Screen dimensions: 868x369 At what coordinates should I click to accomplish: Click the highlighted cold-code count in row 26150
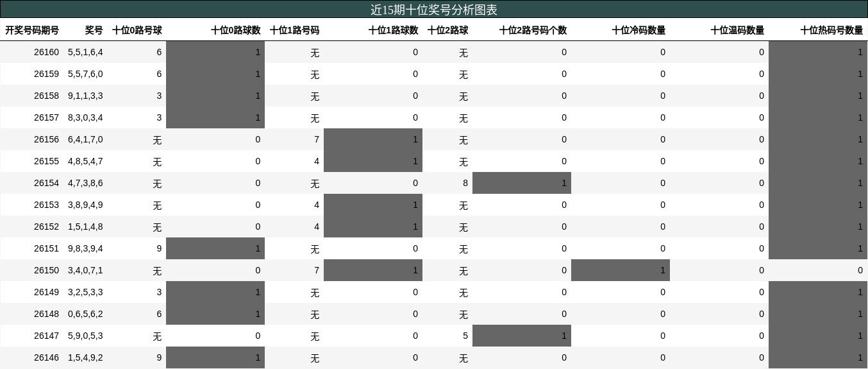[621, 270]
